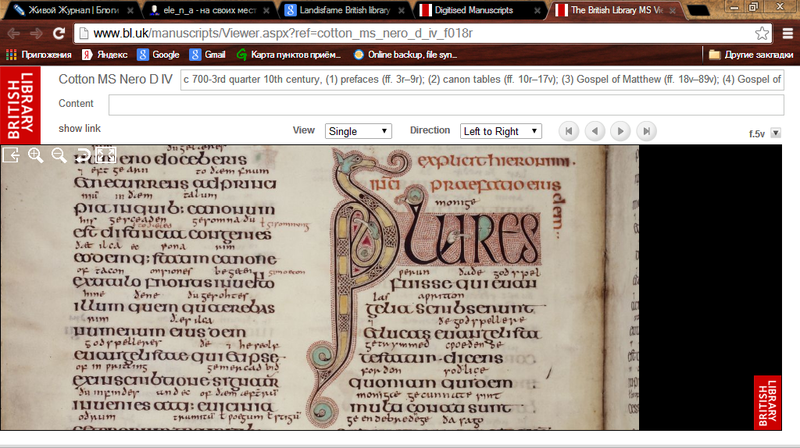Switch to Landisfarne British library tab
Screen dimensions: 800x448
pyautogui.click(x=344, y=10)
